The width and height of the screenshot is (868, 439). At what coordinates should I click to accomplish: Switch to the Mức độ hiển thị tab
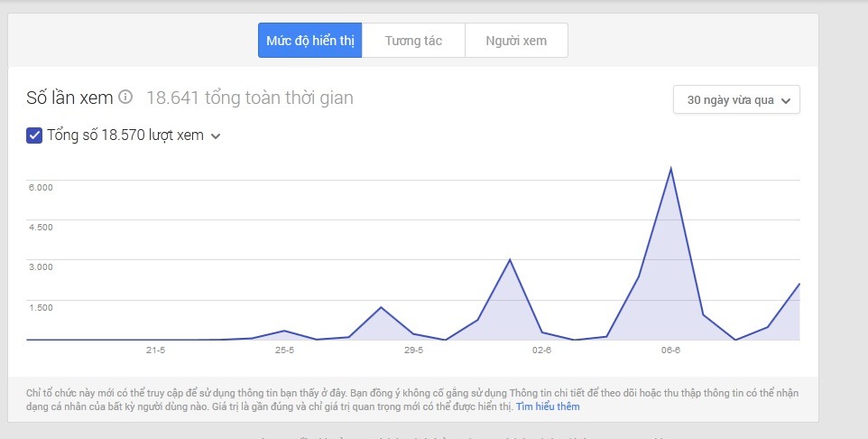(309, 41)
